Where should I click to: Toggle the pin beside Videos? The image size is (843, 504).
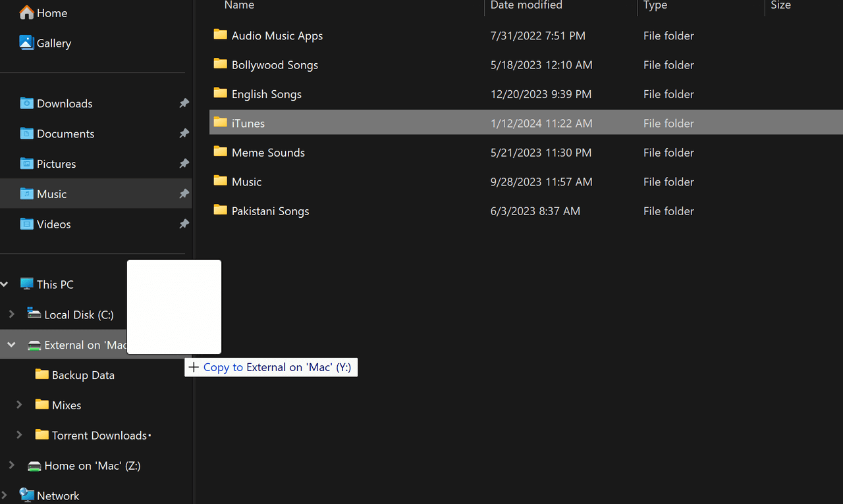click(184, 224)
